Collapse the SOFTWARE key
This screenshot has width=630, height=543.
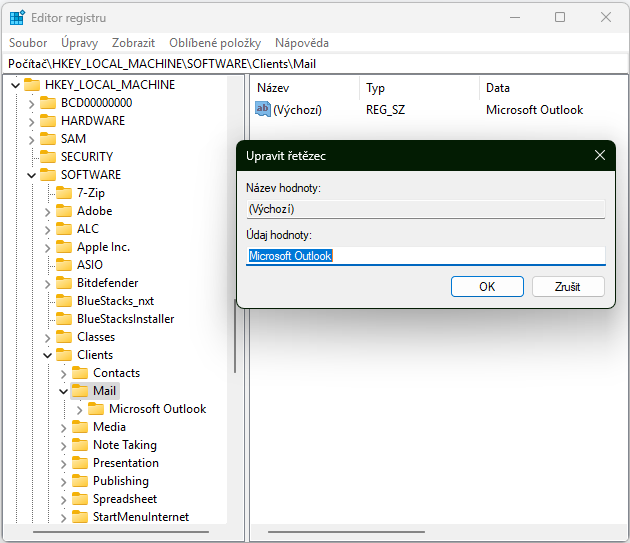[x=31, y=175]
